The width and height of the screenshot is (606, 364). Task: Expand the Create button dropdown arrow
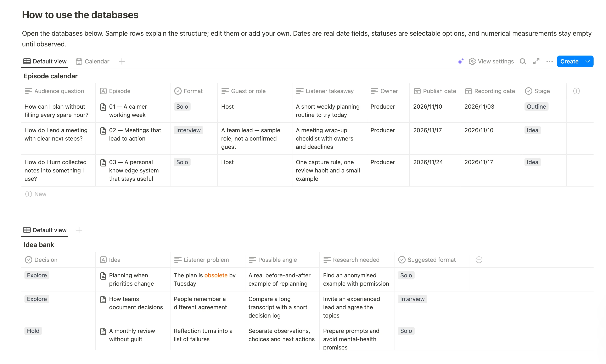pos(588,61)
